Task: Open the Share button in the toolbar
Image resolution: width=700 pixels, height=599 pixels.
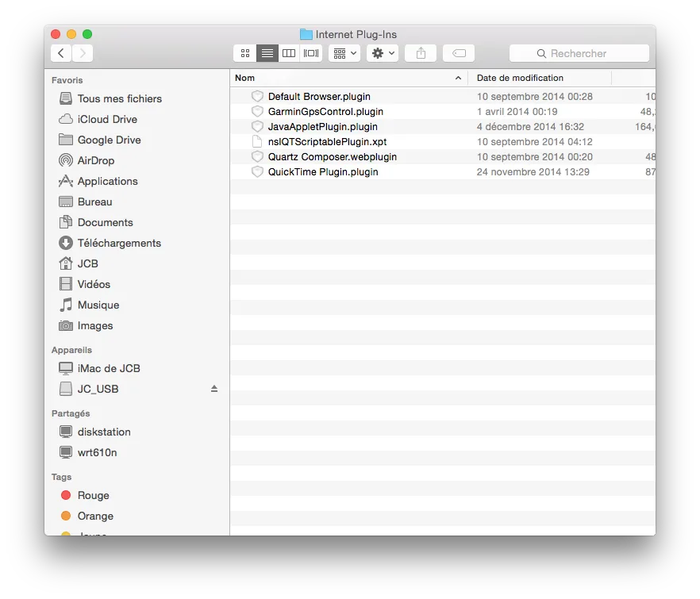Action: [420, 53]
